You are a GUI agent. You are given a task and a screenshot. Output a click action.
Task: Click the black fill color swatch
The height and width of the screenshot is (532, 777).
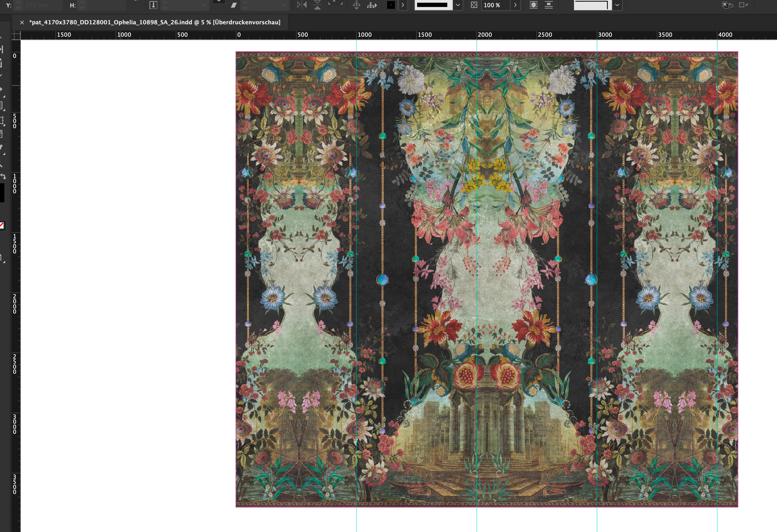[391, 5]
